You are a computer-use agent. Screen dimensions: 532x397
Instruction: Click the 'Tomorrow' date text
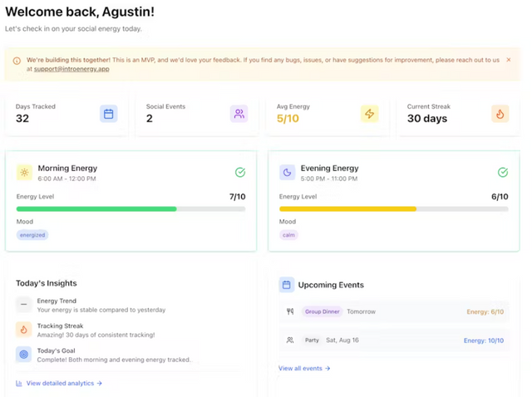[361, 311]
